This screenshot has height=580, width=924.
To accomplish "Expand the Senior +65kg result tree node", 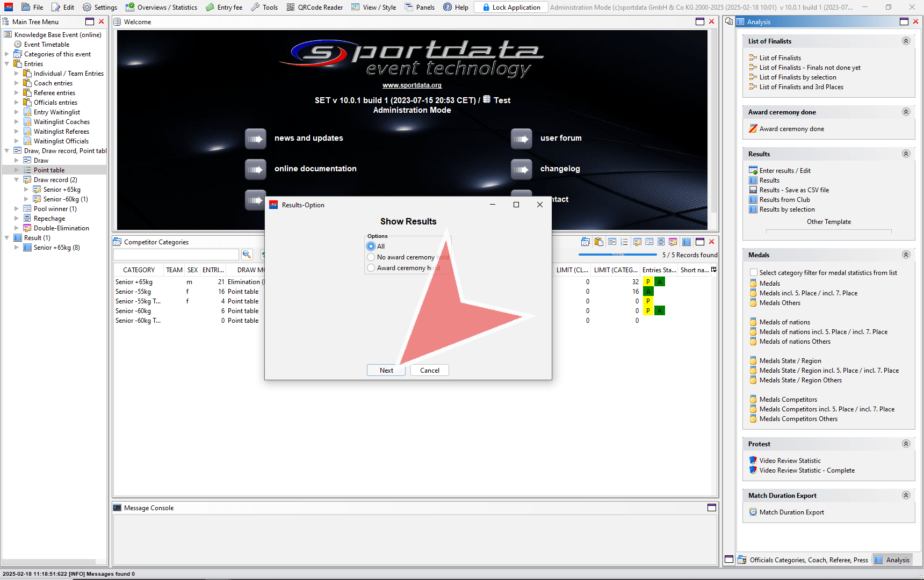I will coord(17,248).
